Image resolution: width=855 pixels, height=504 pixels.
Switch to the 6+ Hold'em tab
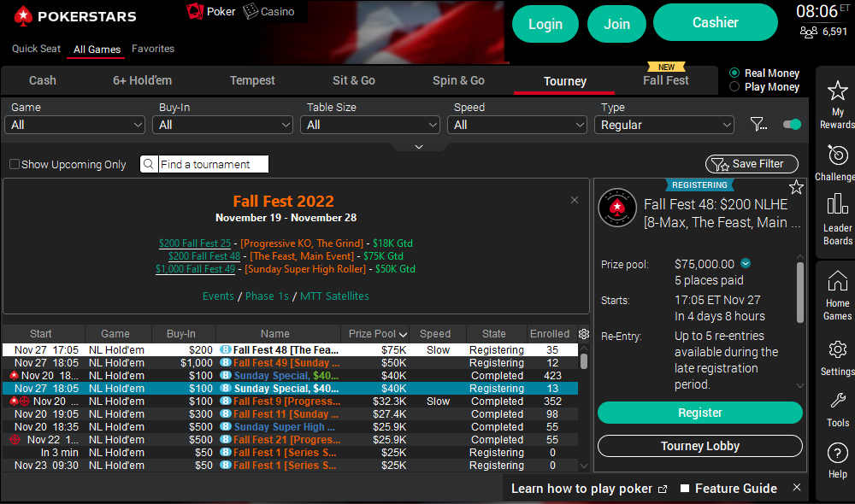point(142,80)
